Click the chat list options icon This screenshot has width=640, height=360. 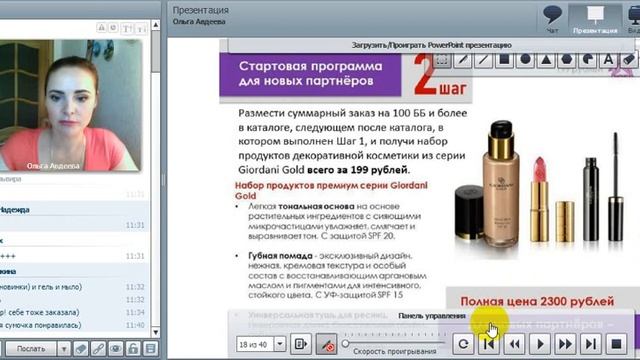point(151,349)
